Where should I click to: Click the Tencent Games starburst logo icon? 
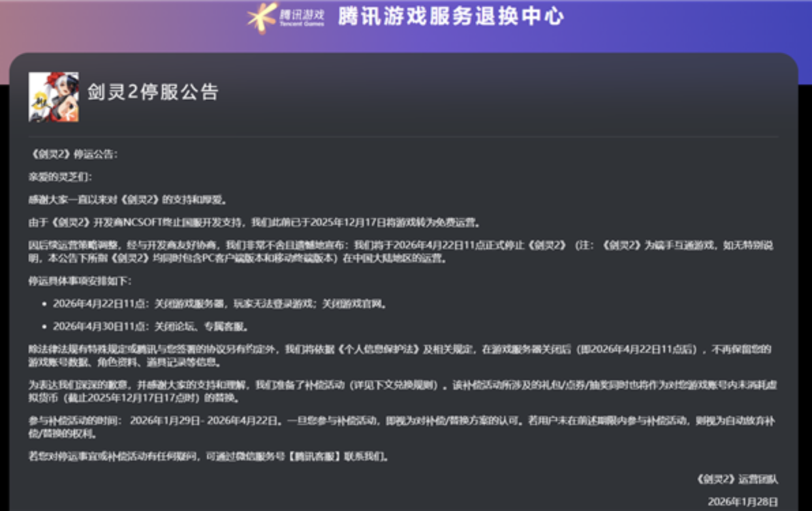tap(262, 18)
